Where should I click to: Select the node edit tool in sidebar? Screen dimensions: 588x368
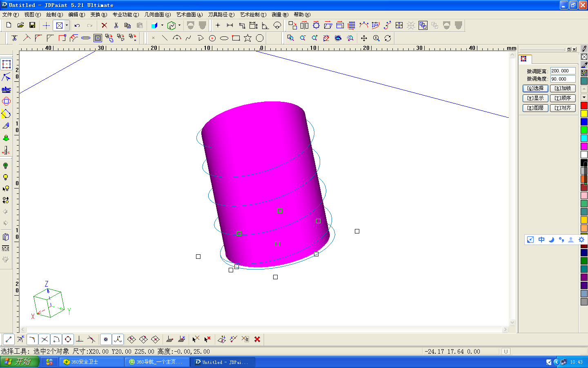(x=6, y=77)
